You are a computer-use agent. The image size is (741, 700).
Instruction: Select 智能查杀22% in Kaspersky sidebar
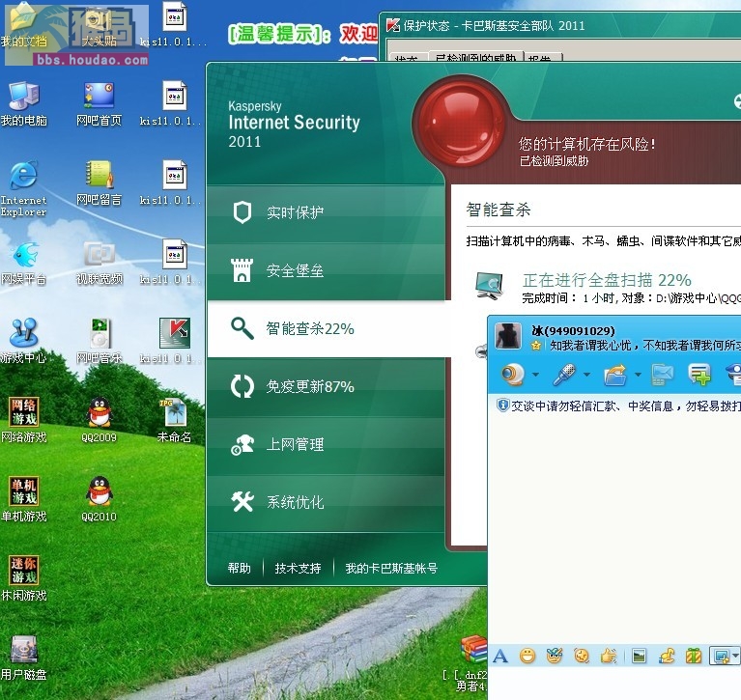pyautogui.click(x=329, y=328)
